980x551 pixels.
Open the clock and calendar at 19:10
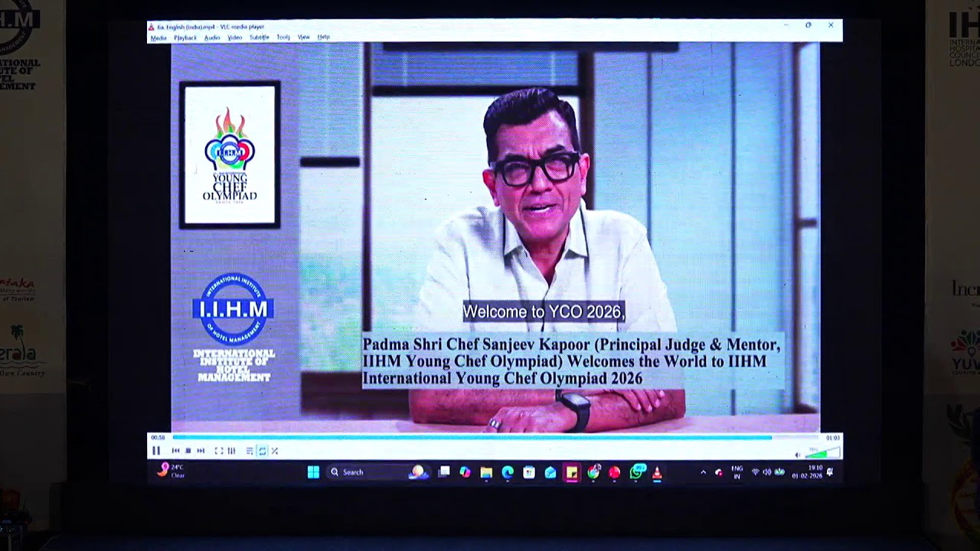(x=807, y=472)
